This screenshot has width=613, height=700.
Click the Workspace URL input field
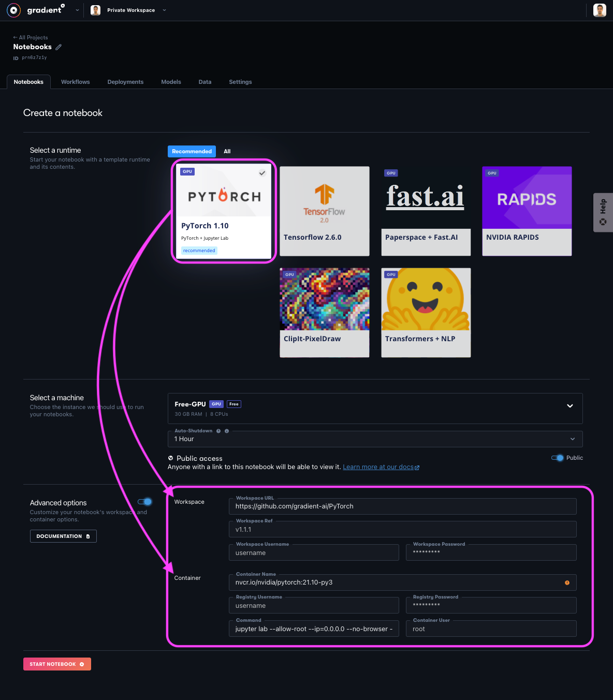click(x=403, y=506)
